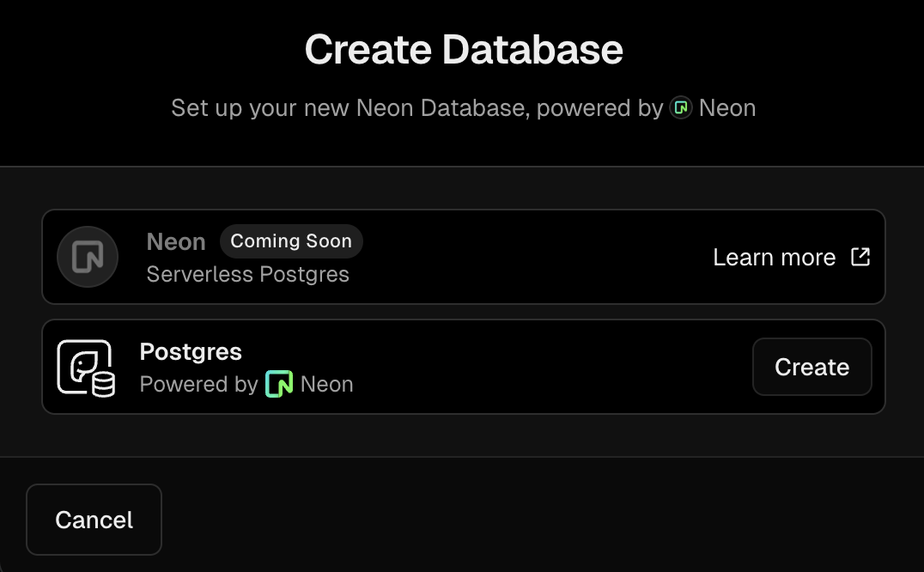Cancel the Create Database dialog
This screenshot has width=924, height=572.
click(94, 520)
